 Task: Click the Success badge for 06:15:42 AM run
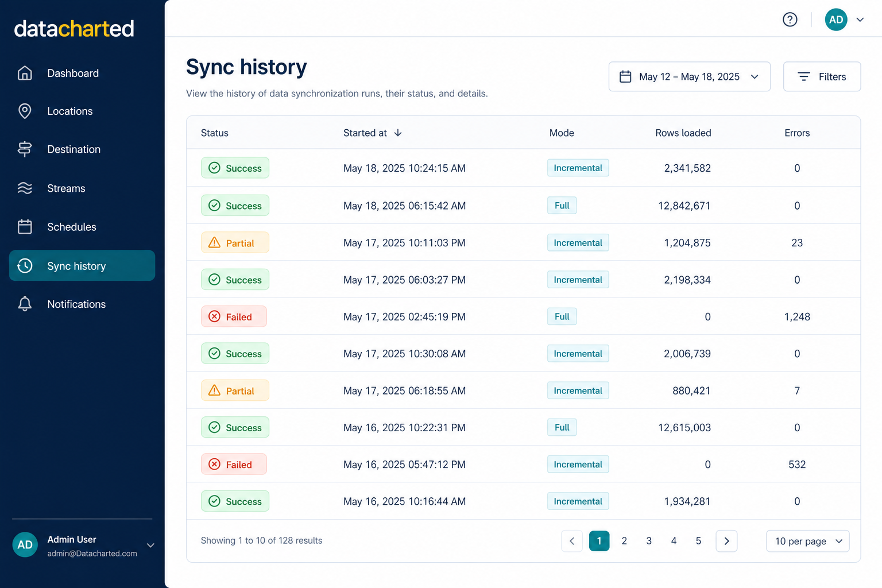235,206
